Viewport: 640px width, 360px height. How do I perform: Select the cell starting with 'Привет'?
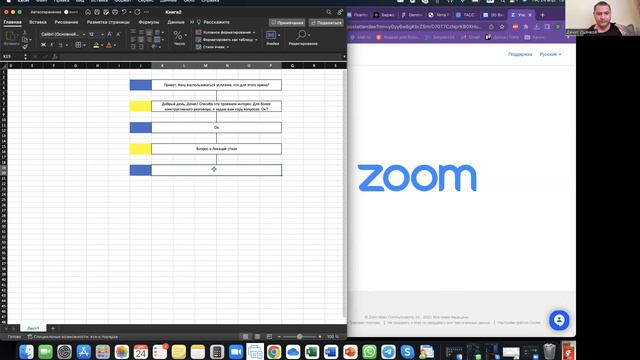pyautogui.click(x=216, y=85)
